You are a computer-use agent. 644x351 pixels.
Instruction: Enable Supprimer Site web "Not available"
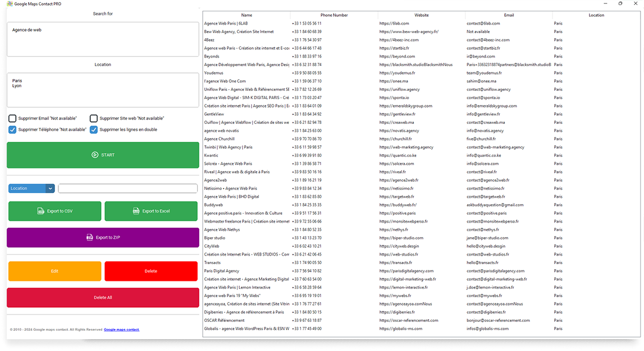click(x=94, y=118)
